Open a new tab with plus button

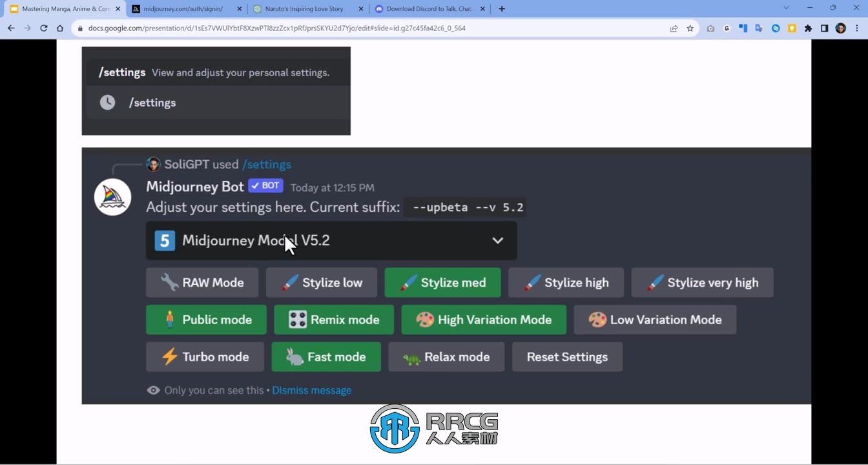pyautogui.click(x=502, y=9)
